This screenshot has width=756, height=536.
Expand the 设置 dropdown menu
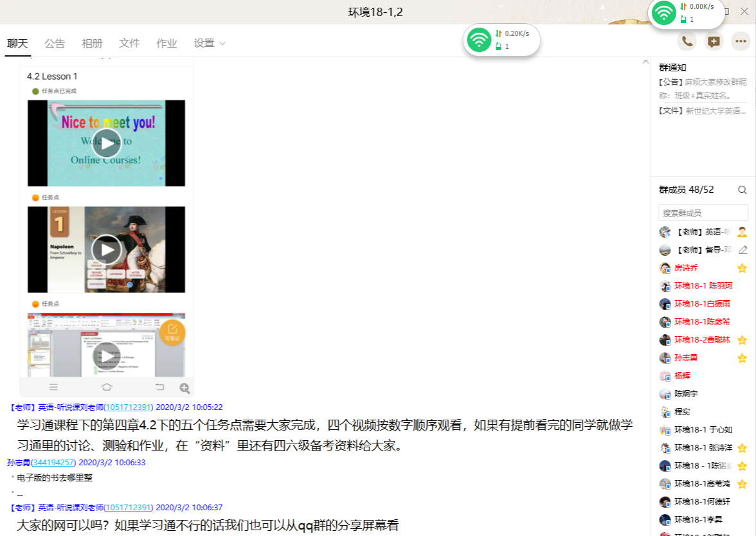point(210,44)
